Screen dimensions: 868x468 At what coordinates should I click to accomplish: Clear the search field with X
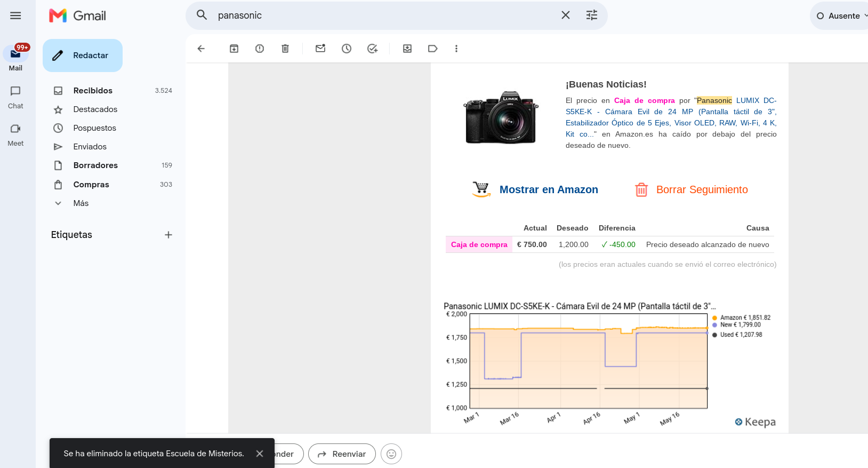click(566, 15)
